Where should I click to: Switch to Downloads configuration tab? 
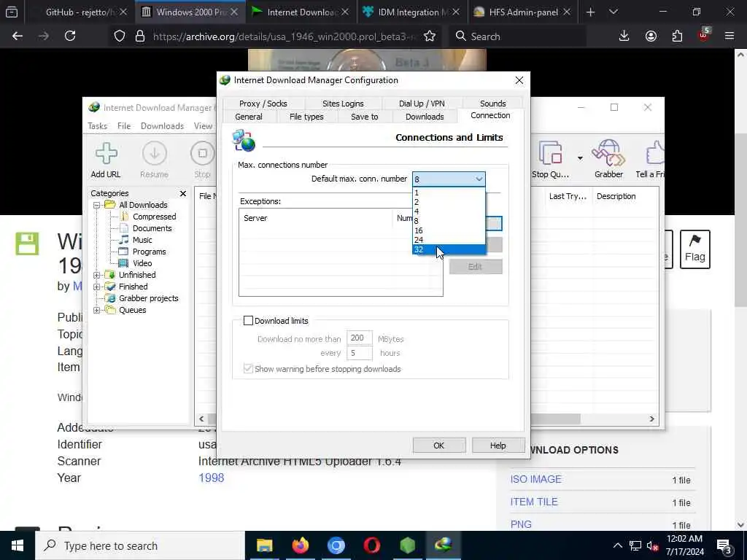[x=425, y=117]
